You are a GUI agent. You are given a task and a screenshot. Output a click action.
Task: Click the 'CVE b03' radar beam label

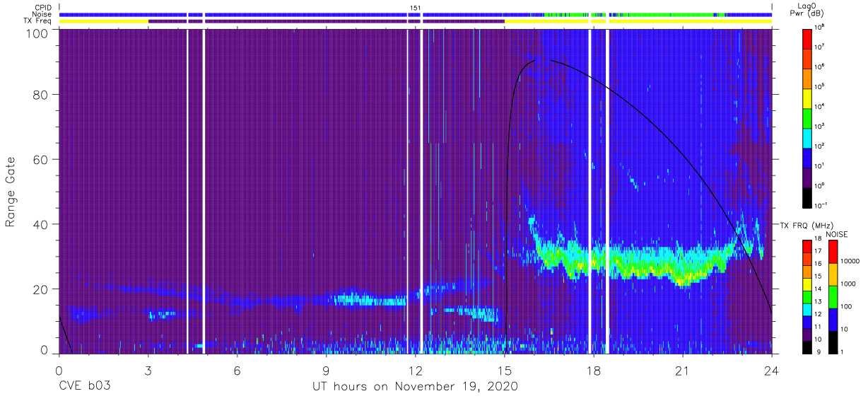(84, 387)
